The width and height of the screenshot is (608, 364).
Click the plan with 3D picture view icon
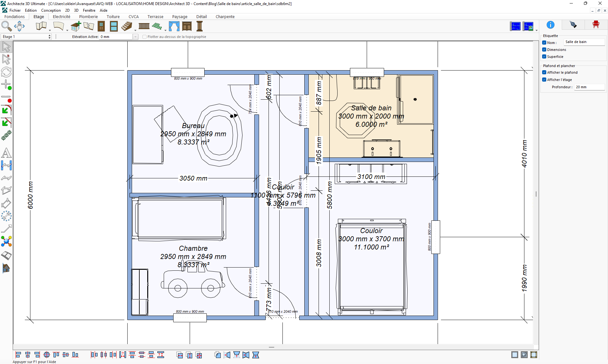[x=528, y=26]
